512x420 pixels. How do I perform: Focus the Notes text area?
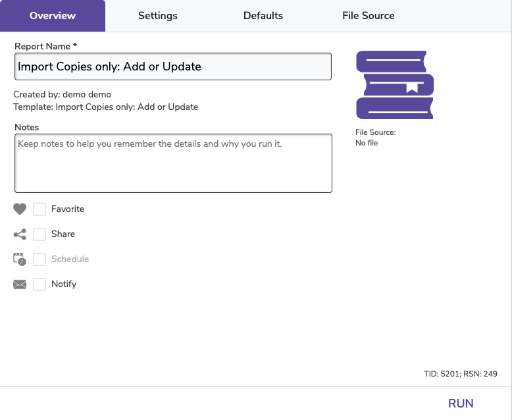[x=173, y=163]
